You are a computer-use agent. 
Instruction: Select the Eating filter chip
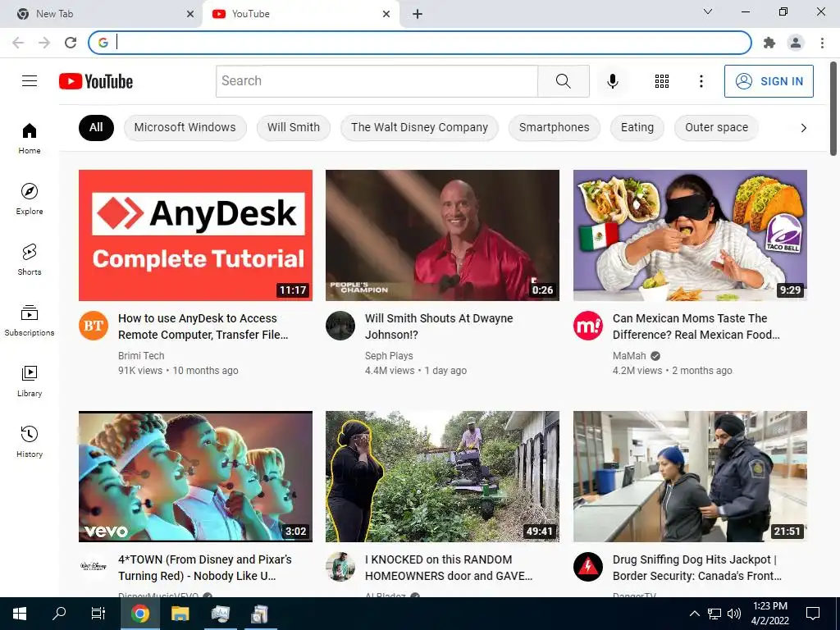click(x=637, y=127)
